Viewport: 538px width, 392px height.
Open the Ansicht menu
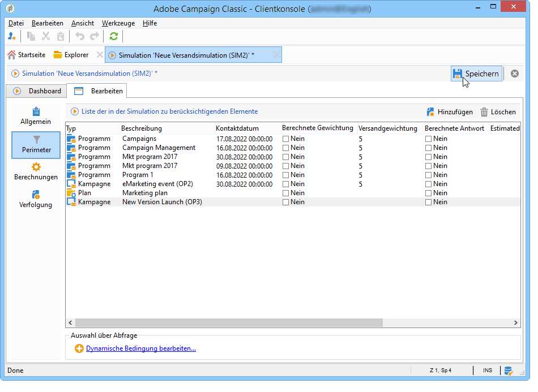click(82, 23)
